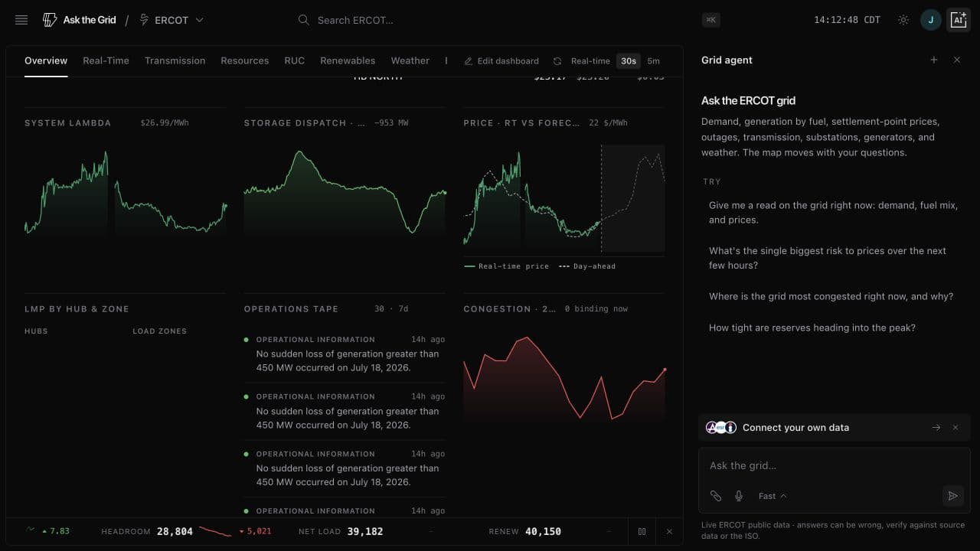Switch to the Real-Time tab
This screenshot has width=980, height=551.
pyautogui.click(x=106, y=60)
